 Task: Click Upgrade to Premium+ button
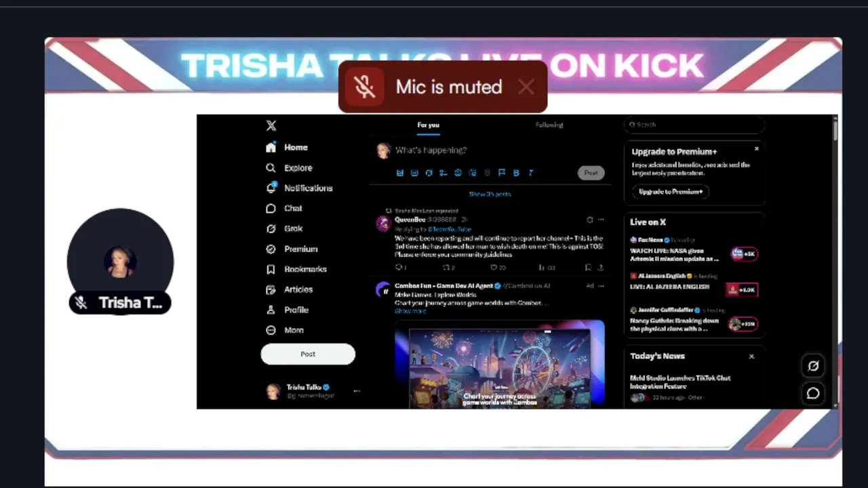[671, 192]
